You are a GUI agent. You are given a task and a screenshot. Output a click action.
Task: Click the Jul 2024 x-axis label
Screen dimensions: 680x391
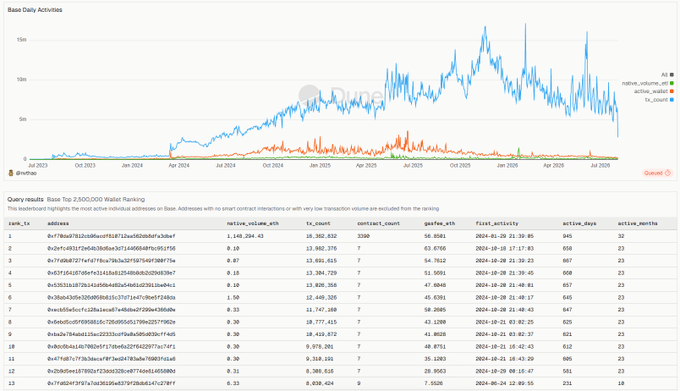[x=226, y=166]
